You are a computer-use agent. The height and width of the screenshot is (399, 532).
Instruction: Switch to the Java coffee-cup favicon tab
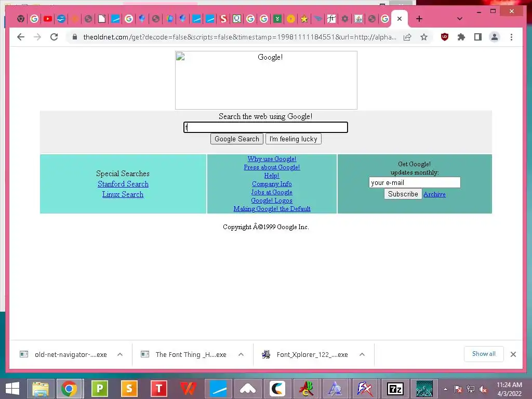tap(358, 19)
